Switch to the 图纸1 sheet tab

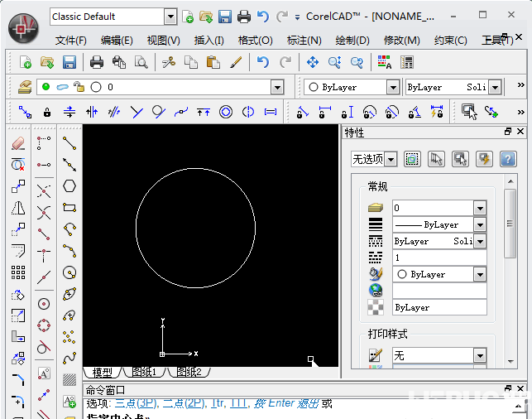click(144, 372)
